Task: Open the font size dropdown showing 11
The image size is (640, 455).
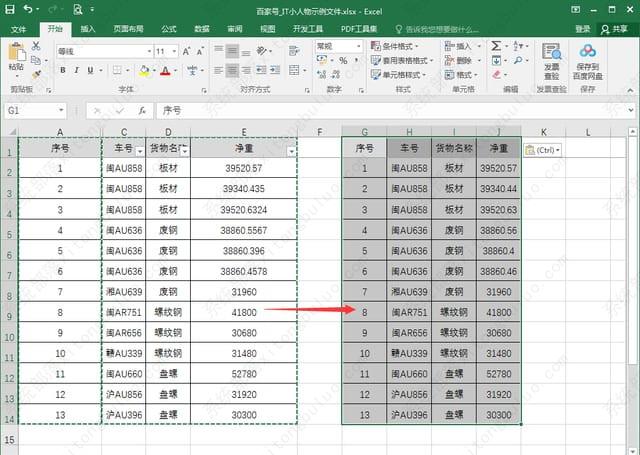Action: point(174,51)
